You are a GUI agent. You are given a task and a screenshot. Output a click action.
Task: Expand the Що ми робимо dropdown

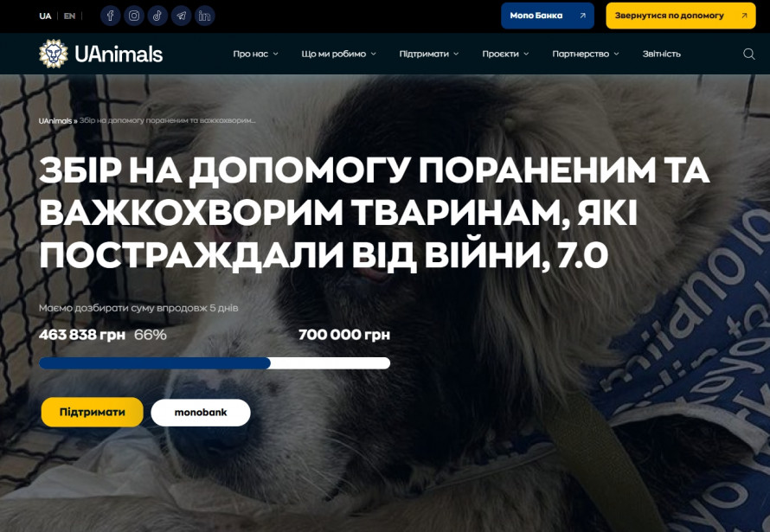(338, 54)
